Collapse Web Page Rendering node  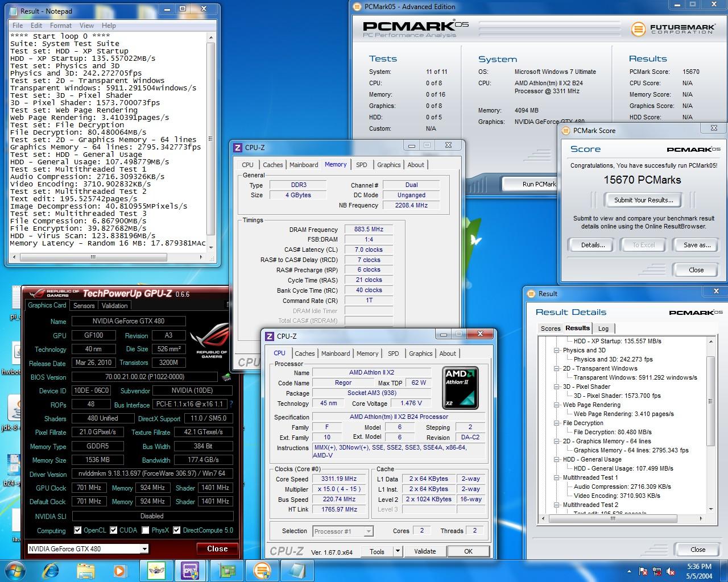point(557,405)
